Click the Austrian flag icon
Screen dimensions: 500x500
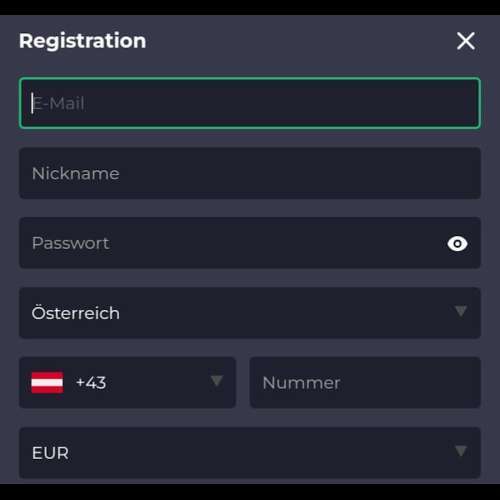tap(47, 383)
